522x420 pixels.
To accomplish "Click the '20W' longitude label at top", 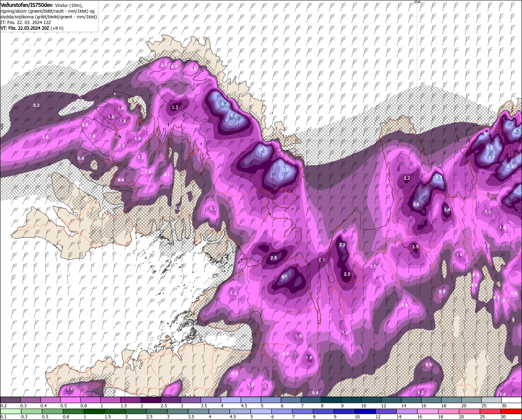I will [417, 2].
